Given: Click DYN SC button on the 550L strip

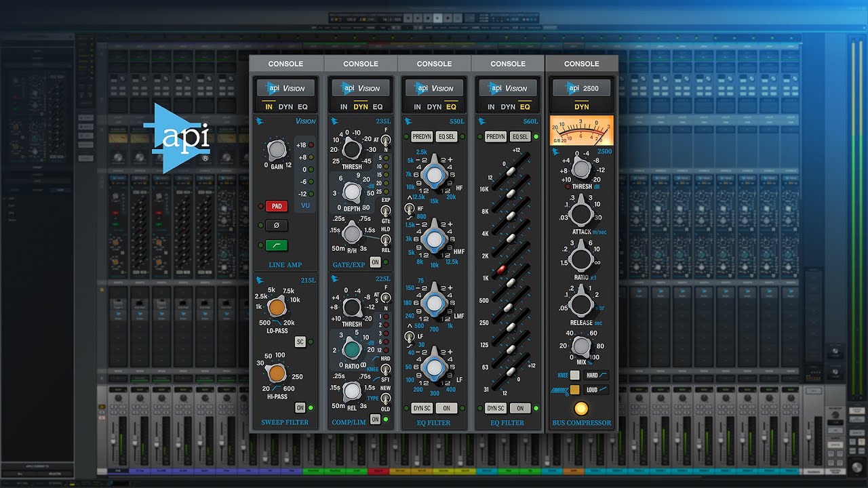Looking at the screenshot, I should pos(422,408).
